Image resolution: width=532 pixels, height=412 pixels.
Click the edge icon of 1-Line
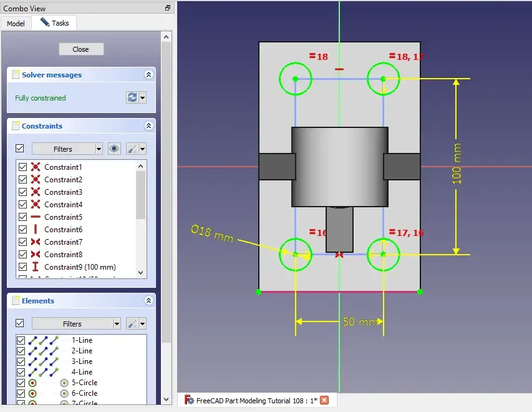[x=33, y=340]
